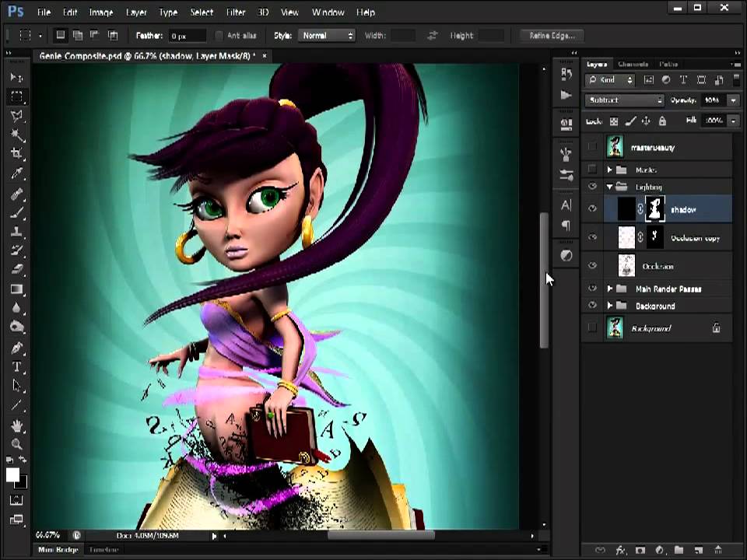Select the Line tool

(16, 404)
